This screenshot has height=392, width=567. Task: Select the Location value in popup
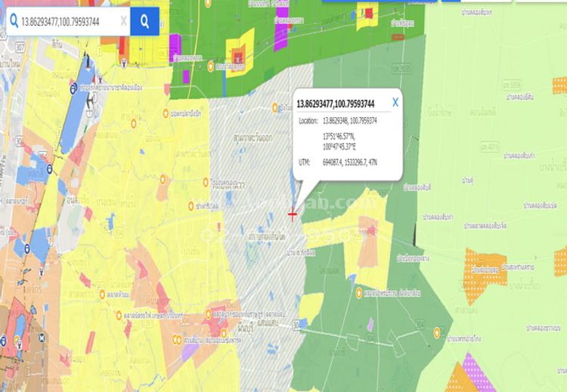[x=350, y=121]
